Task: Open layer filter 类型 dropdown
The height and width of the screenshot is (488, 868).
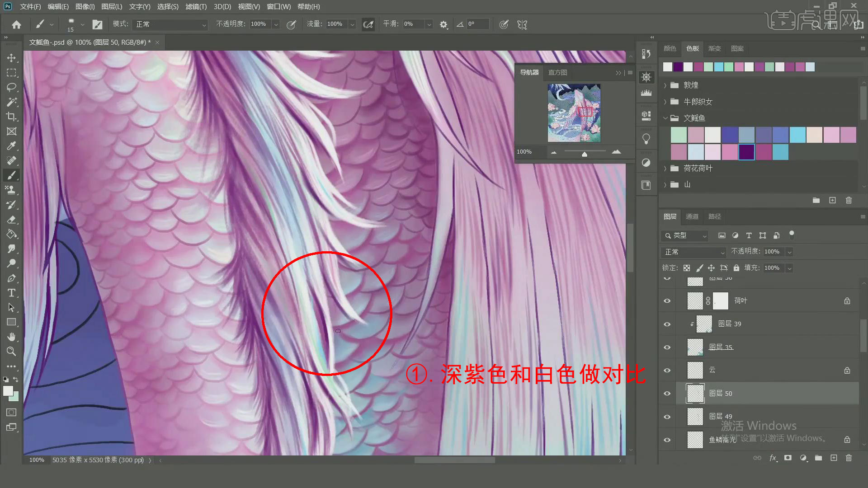Action: (685, 235)
